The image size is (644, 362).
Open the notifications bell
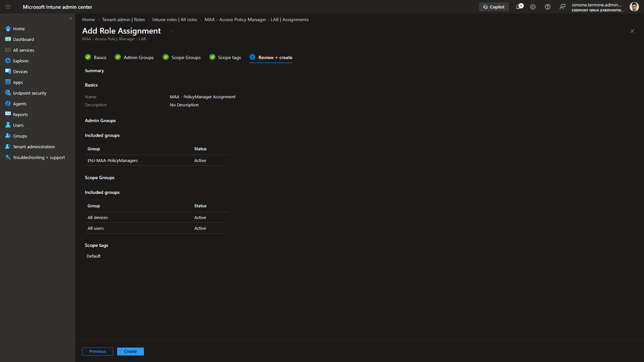tap(519, 6)
